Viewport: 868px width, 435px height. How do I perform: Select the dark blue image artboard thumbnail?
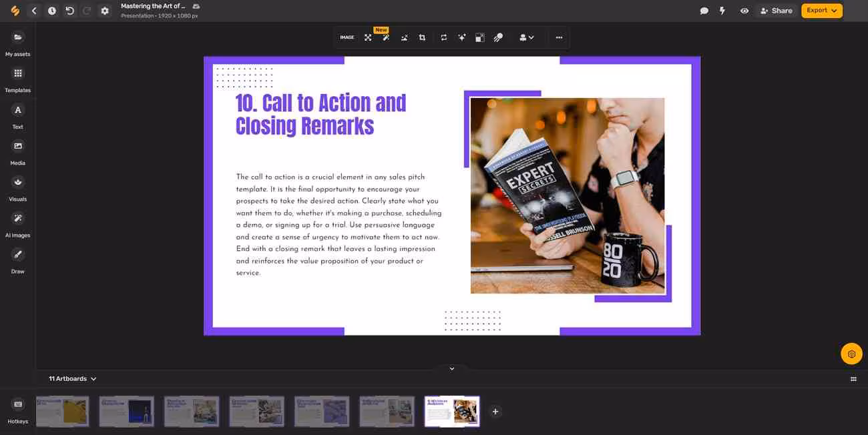[x=127, y=412]
